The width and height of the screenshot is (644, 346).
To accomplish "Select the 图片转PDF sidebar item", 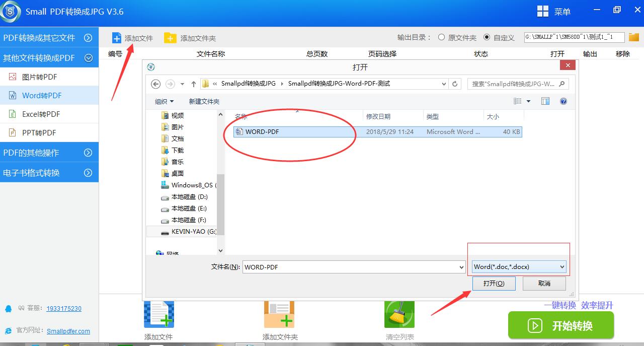I will point(49,77).
